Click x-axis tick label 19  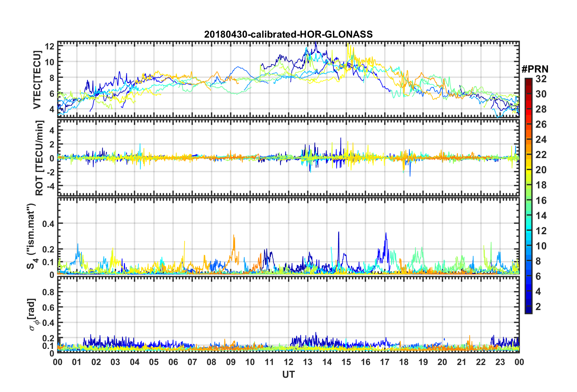[x=423, y=362]
